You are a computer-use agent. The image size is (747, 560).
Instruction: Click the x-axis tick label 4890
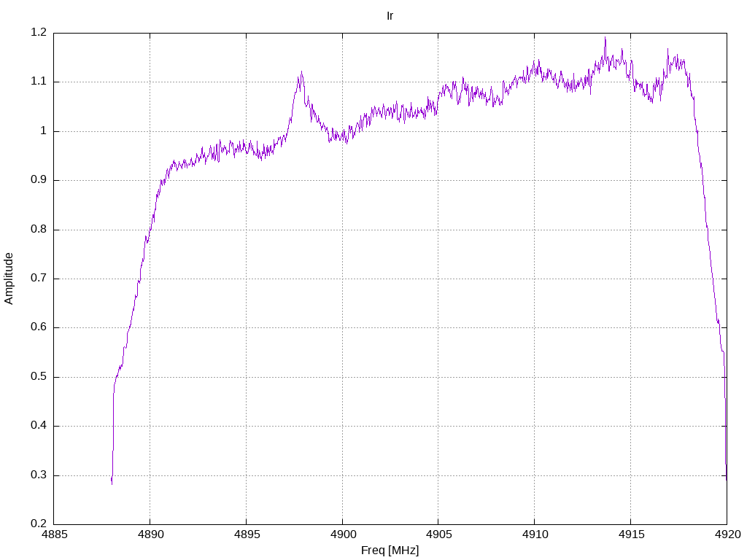coord(150,534)
